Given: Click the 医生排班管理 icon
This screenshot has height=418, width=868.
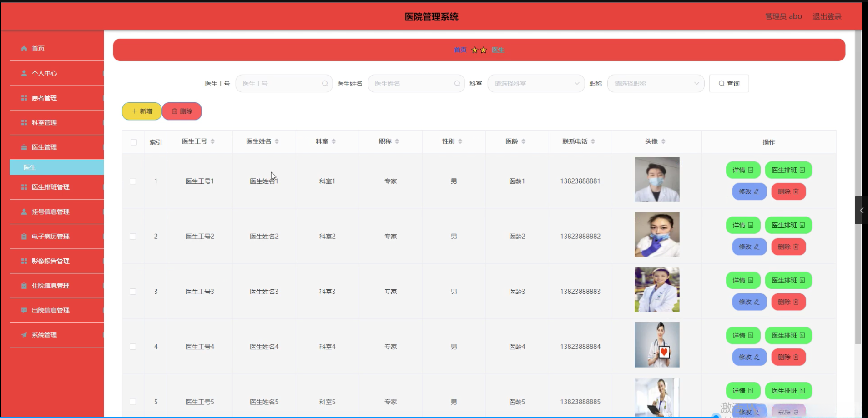Looking at the screenshot, I should (23, 187).
